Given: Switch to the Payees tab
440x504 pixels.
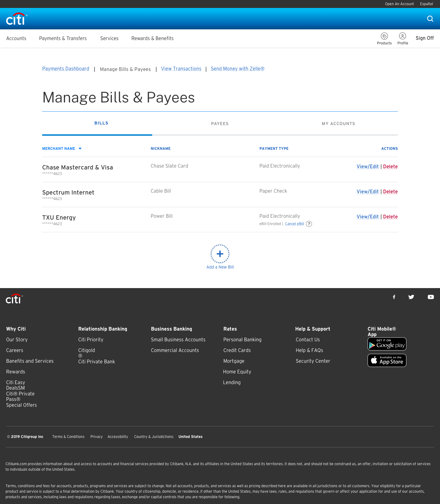Looking at the screenshot, I should point(220,124).
